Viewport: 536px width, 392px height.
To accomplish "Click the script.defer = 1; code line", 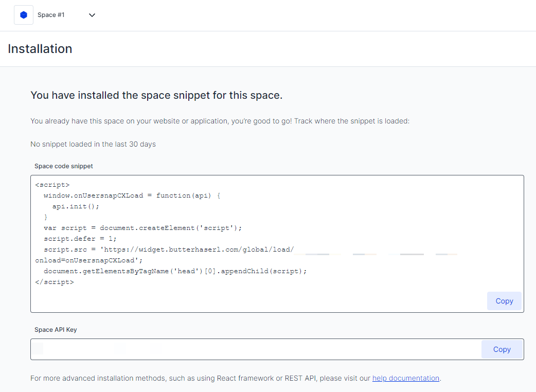I will coord(80,239).
